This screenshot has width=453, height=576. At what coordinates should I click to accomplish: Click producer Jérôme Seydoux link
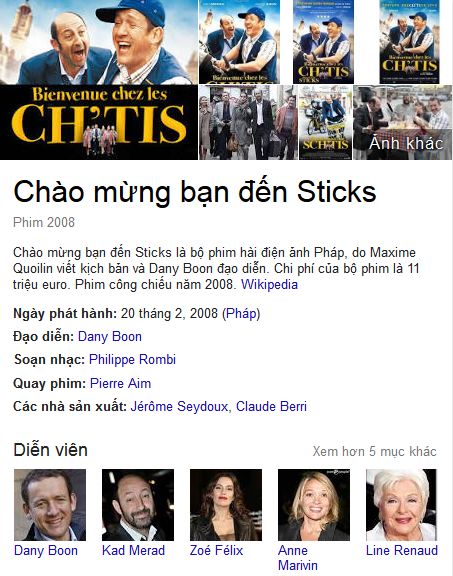point(179,406)
